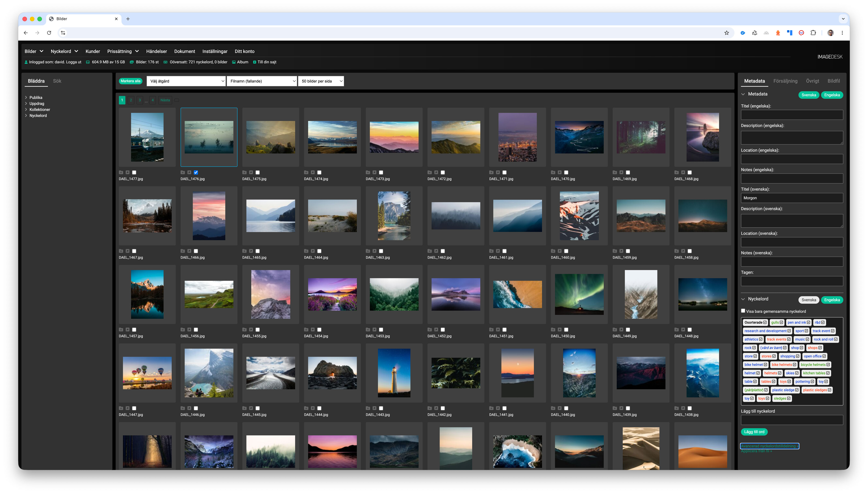Collapse the Nyckelord section in right panel

(743, 299)
